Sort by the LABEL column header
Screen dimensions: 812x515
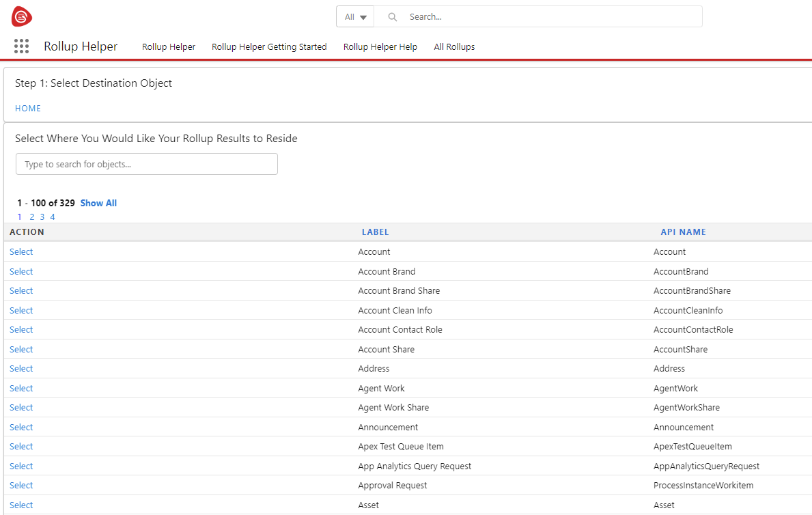375,232
